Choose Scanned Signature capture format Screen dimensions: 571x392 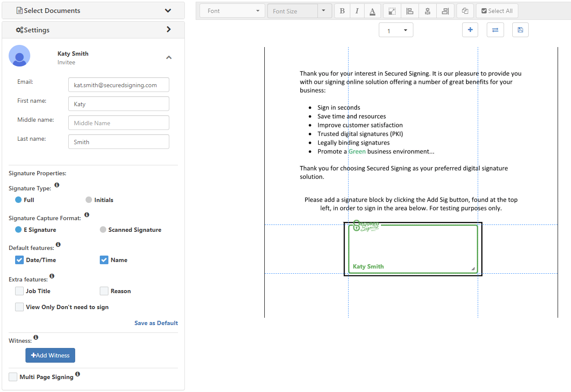[x=103, y=230]
